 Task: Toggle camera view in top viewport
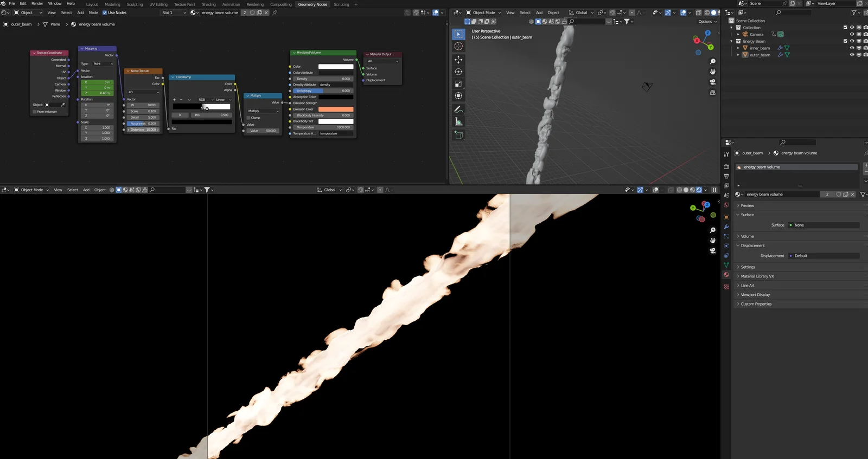pyautogui.click(x=712, y=82)
